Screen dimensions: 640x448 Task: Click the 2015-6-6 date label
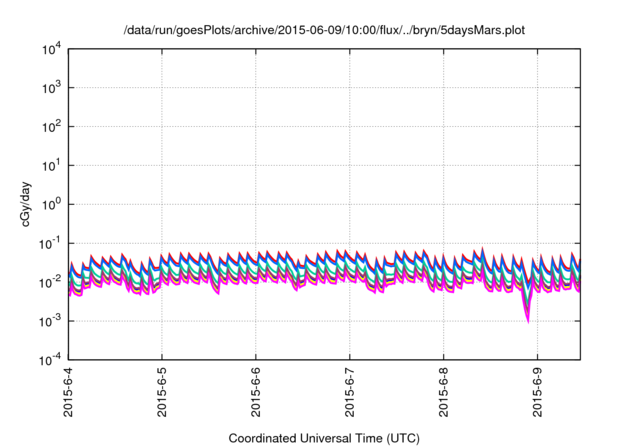coord(256,392)
